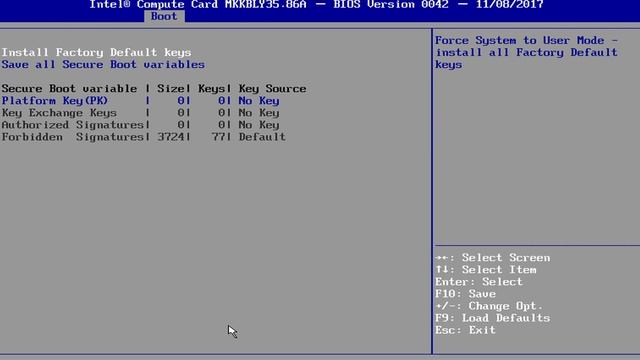Screen dimensions: 640x360
Task: Click the Forbidden Signatures keys count 77
Action: (218, 137)
